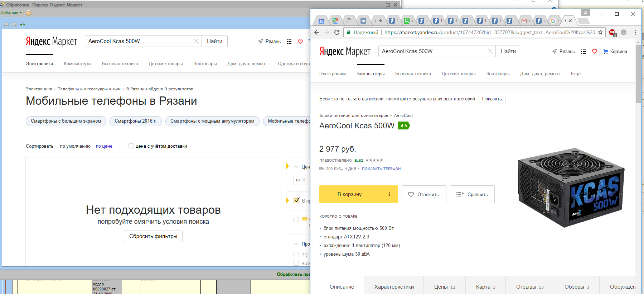Viewport: 644px width, 294px height.
Task: Open Цены 12 product tab
Action: click(445, 287)
